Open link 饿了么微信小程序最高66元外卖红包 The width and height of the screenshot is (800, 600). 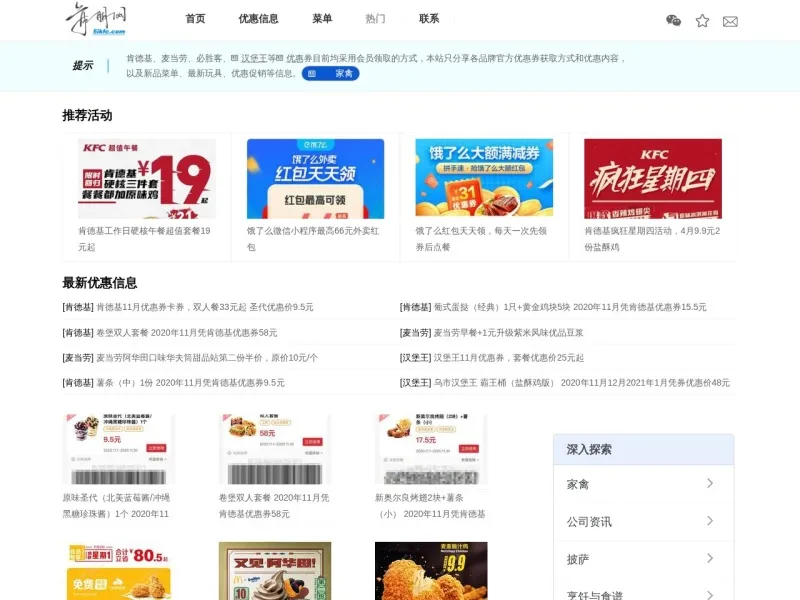(313, 239)
